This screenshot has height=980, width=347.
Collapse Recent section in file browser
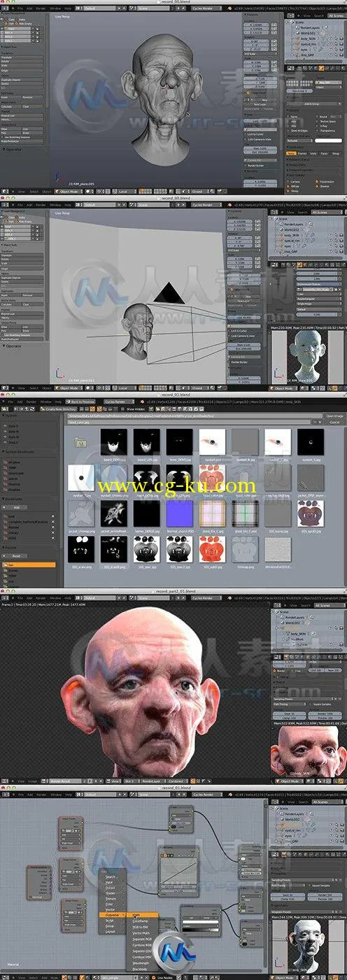[x=11, y=548]
